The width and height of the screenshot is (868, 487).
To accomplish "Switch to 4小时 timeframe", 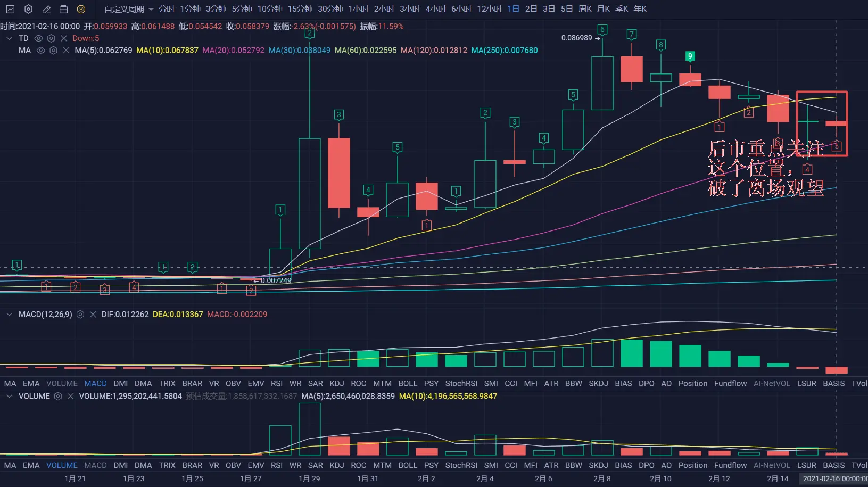I will (x=436, y=9).
